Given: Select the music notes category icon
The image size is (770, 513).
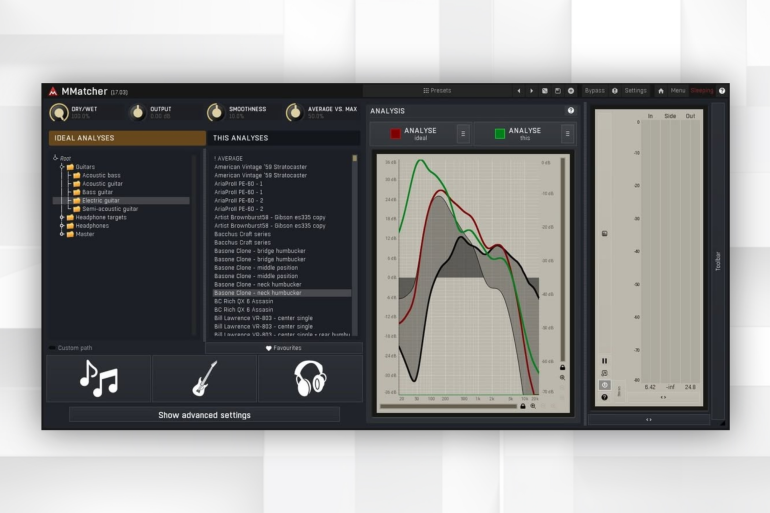Looking at the screenshot, I should [x=99, y=378].
